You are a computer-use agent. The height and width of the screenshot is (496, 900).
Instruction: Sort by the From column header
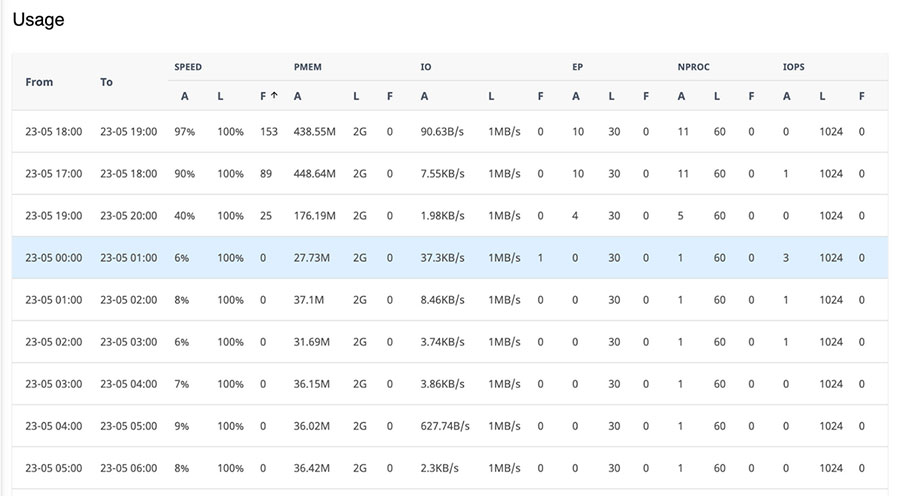[39, 82]
